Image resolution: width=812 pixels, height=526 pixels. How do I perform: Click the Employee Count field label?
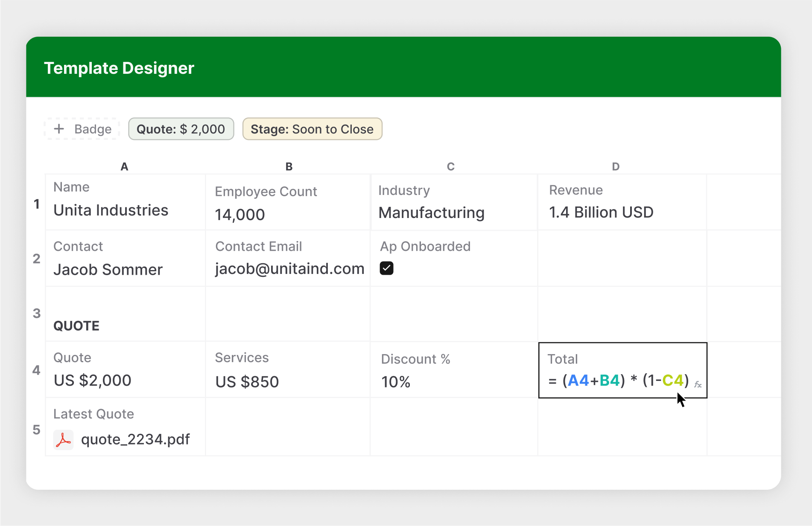pyautogui.click(x=266, y=192)
